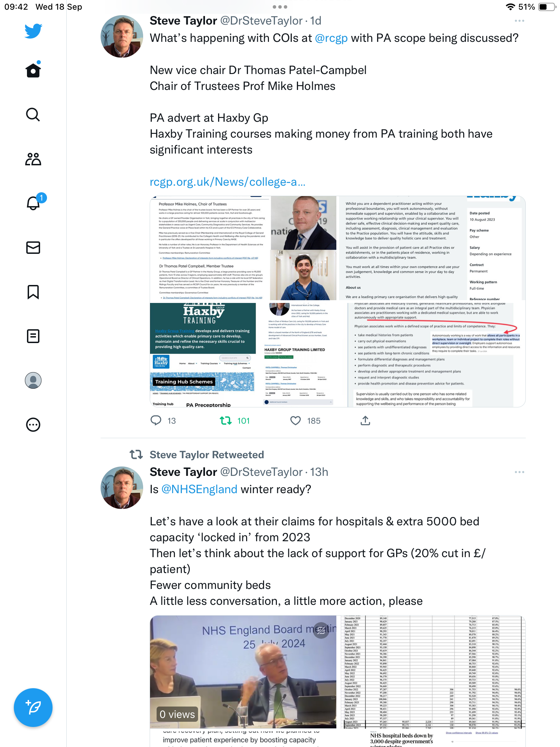The image size is (560, 747).
Task: Reply to the tweet with 13 replies
Action: pyautogui.click(x=156, y=421)
